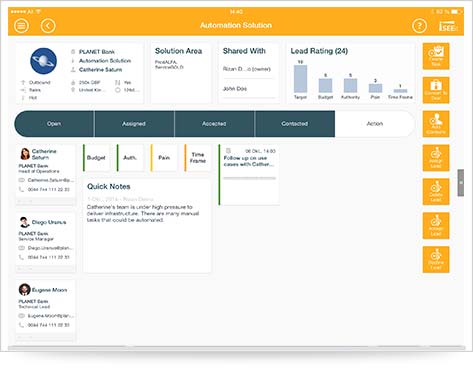
Task: Go back using the circled arrow
Action: (48, 26)
